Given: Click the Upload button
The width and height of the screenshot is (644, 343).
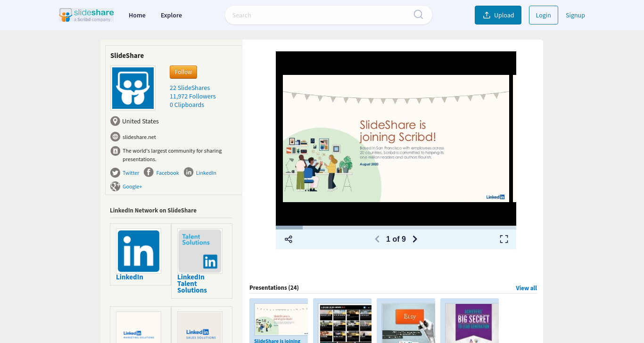Looking at the screenshot, I should click(x=498, y=15).
